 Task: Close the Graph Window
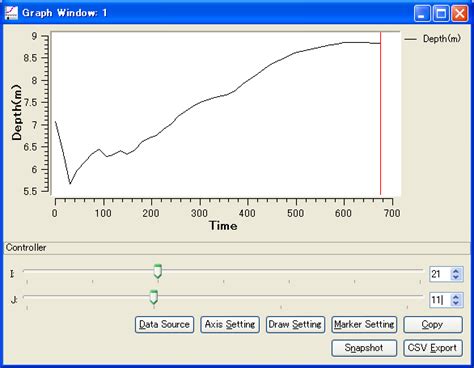tap(459, 14)
